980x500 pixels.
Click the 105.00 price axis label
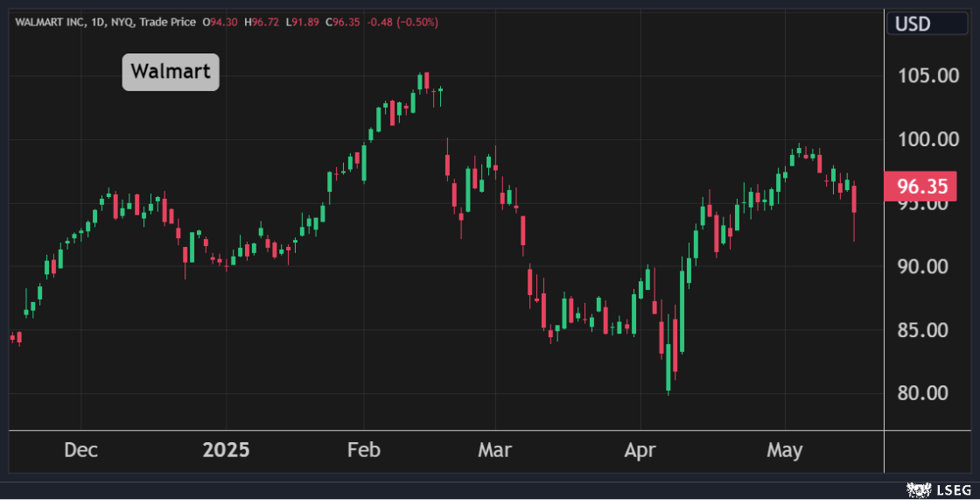pos(928,76)
